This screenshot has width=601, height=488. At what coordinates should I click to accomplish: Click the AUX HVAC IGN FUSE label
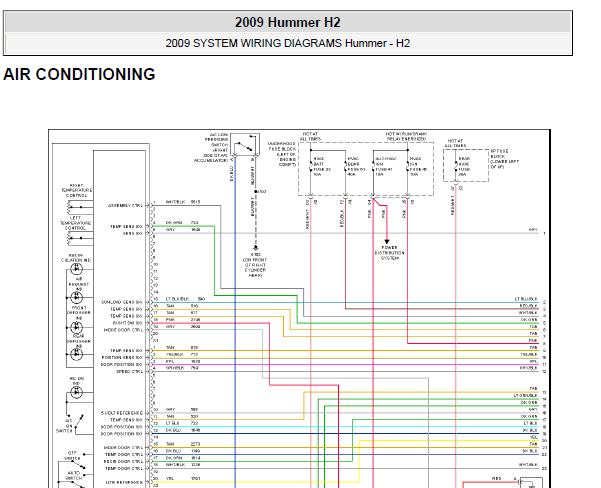[385, 166]
